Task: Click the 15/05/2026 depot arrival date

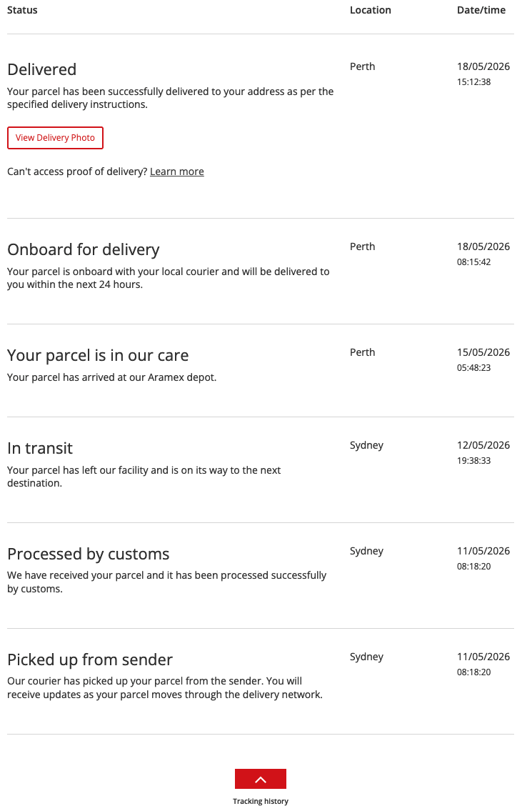Action: coord(483,352)
